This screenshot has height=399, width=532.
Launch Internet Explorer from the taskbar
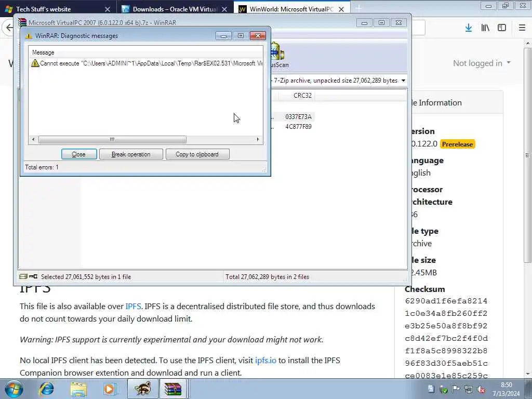click(x=46, y=389)
